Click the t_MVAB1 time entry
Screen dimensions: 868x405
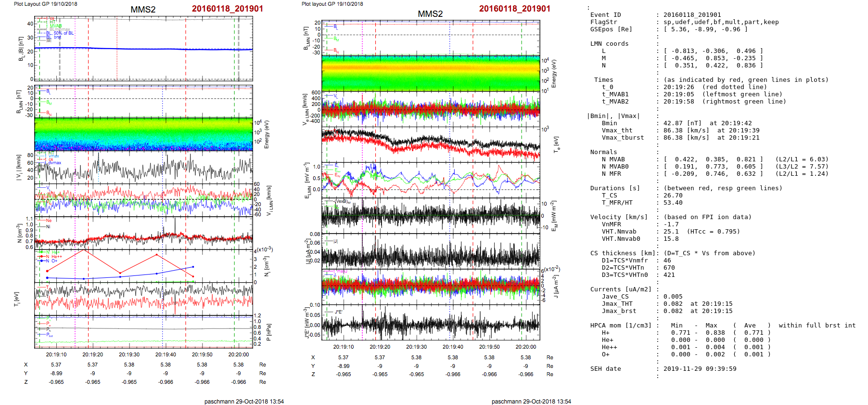(x=615, y=94)
